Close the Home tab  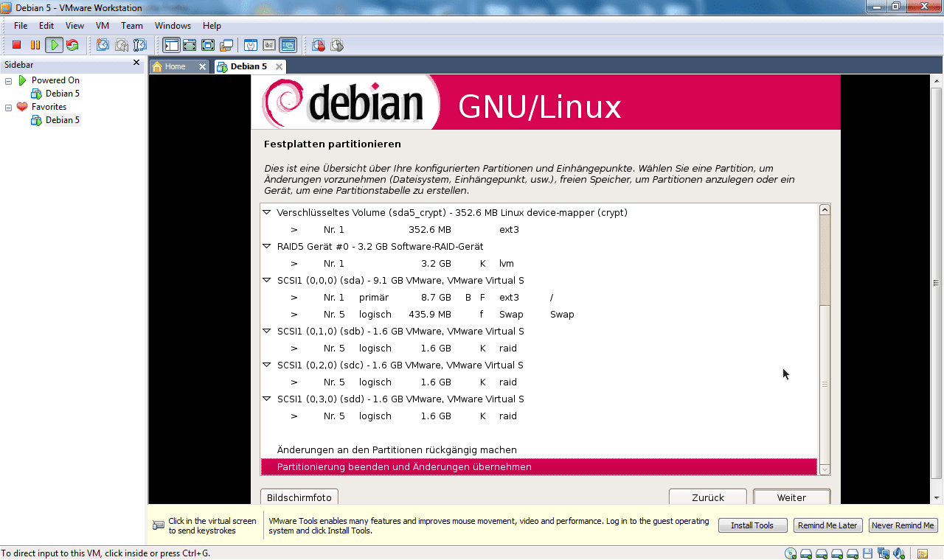click(202, 66)
